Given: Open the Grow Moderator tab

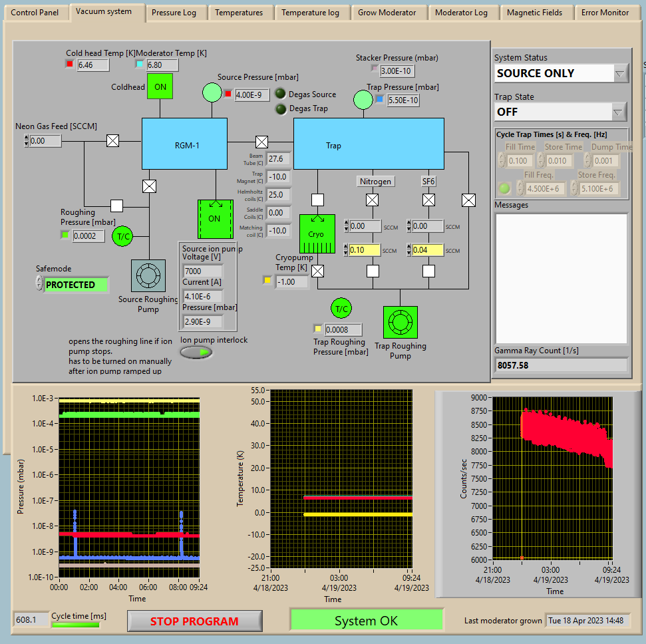Looking at the screenshot, I should (x=387, y=13).
